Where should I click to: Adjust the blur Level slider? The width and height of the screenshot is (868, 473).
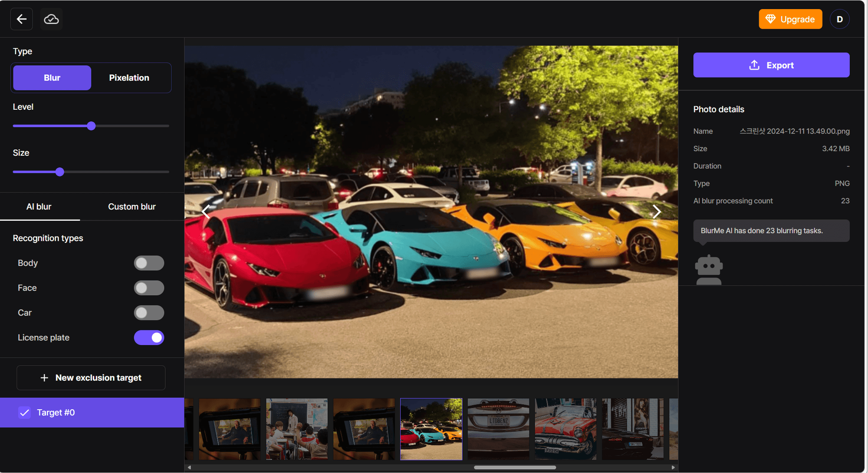click(91, 126)
